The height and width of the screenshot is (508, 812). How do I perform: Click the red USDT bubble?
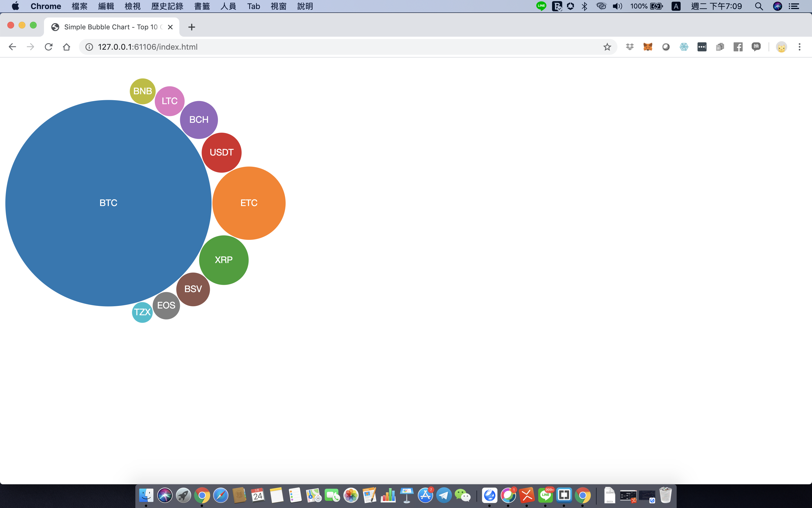click(221, 152)
